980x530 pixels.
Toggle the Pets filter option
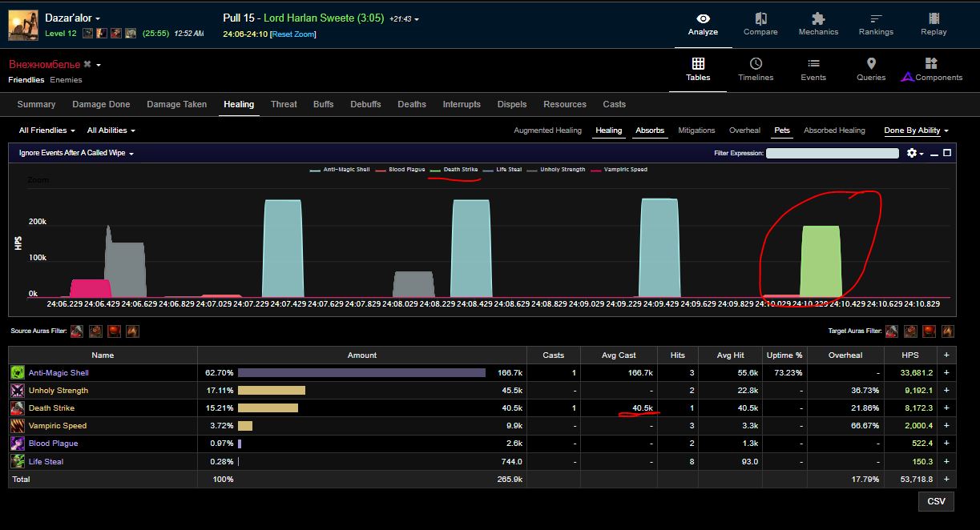tap(781, 130)
